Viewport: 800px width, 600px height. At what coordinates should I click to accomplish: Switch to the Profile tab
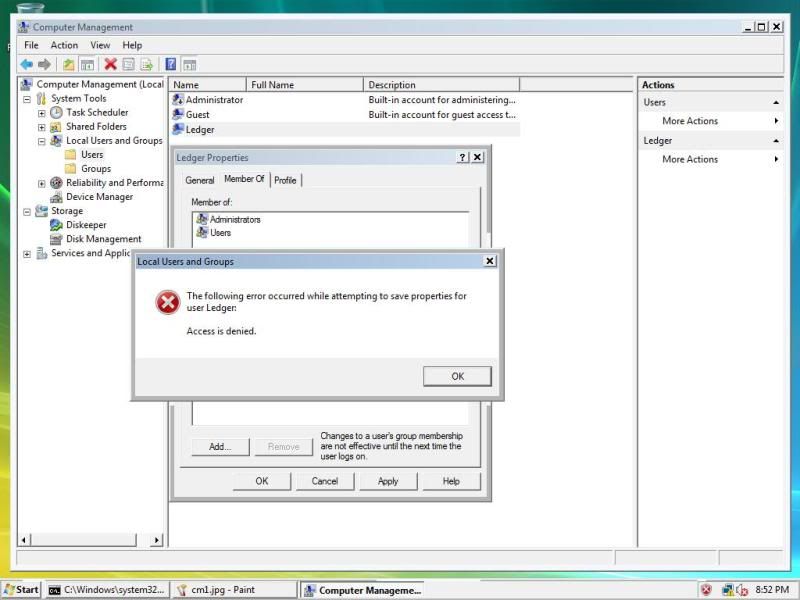[x=285, y=180]
